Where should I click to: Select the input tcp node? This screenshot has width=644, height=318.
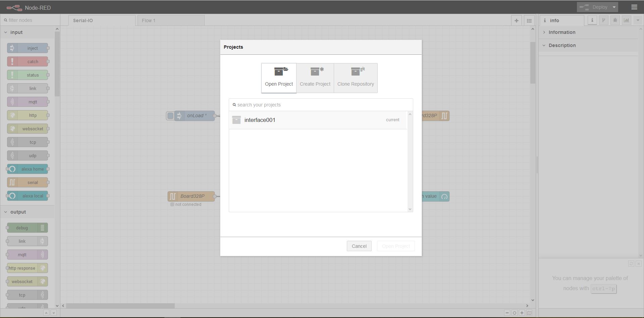click(28, 142)
